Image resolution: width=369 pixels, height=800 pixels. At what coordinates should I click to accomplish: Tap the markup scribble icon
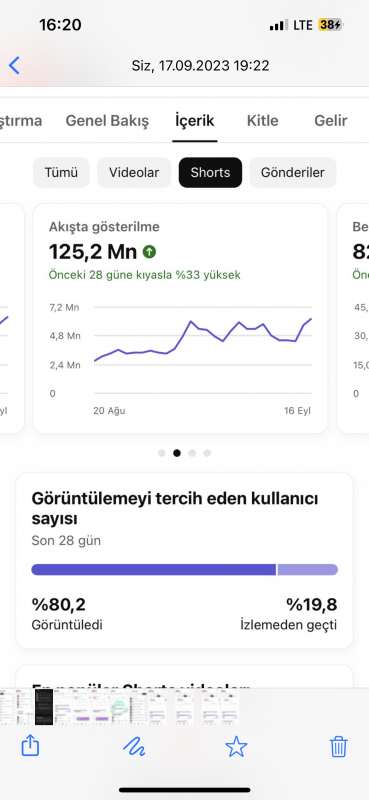(x=134, y=748)
